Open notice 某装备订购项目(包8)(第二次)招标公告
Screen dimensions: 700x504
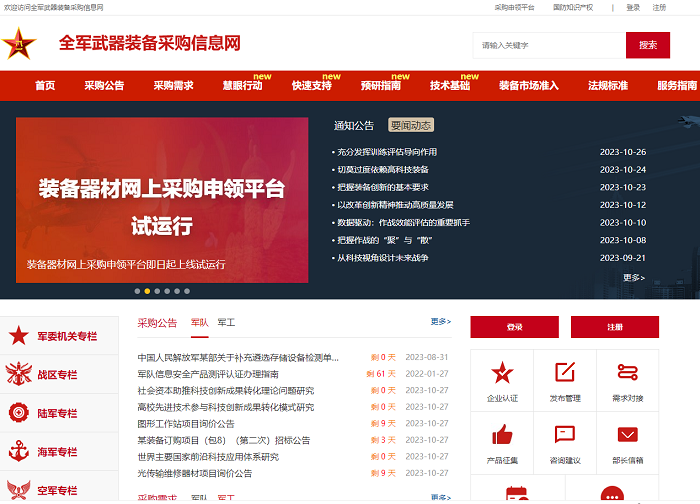pyautogui.click(x=224, y=440)
